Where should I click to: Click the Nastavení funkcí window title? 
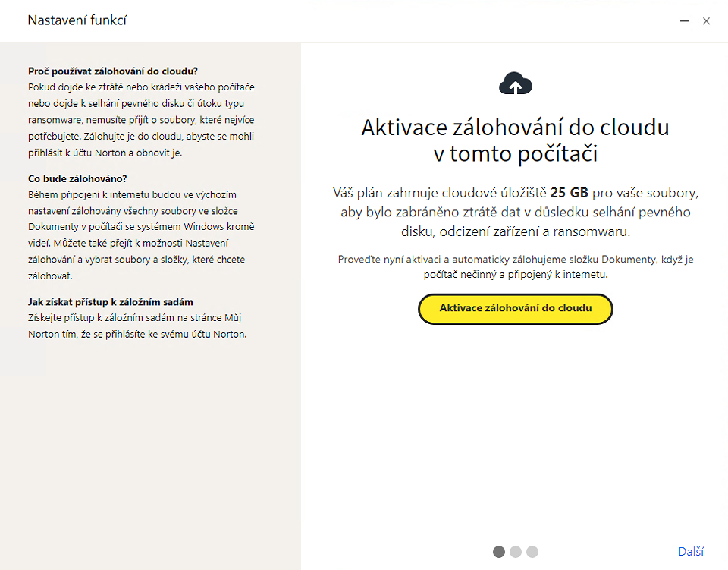click(77, 20)
